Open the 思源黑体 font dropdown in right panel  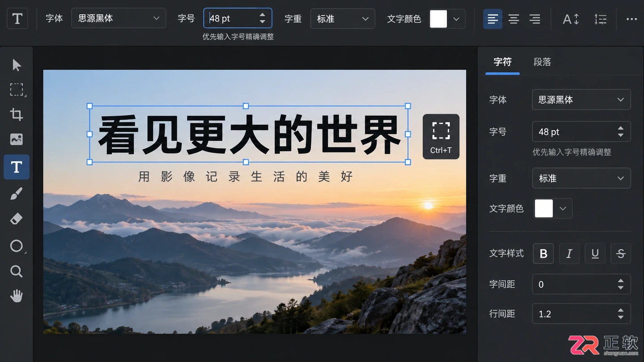point(581,100)
